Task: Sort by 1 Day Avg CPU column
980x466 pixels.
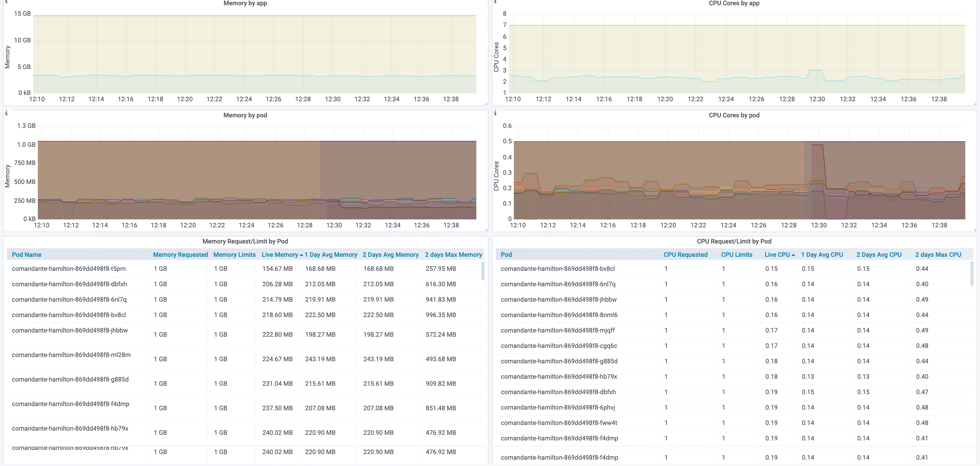Action: 822,255
